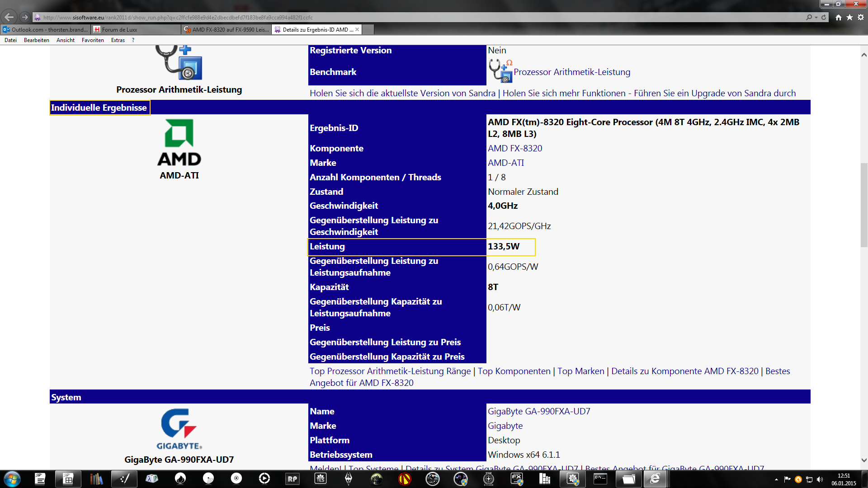This screenshot has width=868, height=488.
Task: Open the AMD-ATI brand link
Action: click(x=506, y=163)
